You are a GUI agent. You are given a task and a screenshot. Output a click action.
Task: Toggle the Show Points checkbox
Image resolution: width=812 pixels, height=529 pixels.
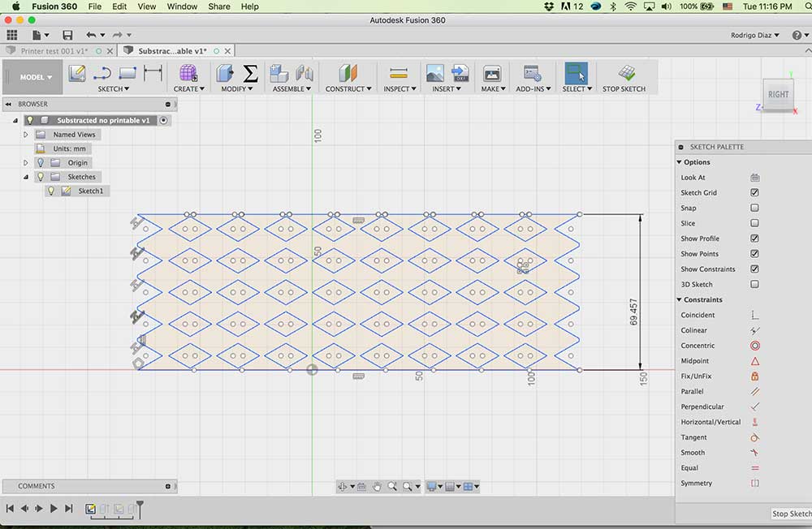[754, 254]
